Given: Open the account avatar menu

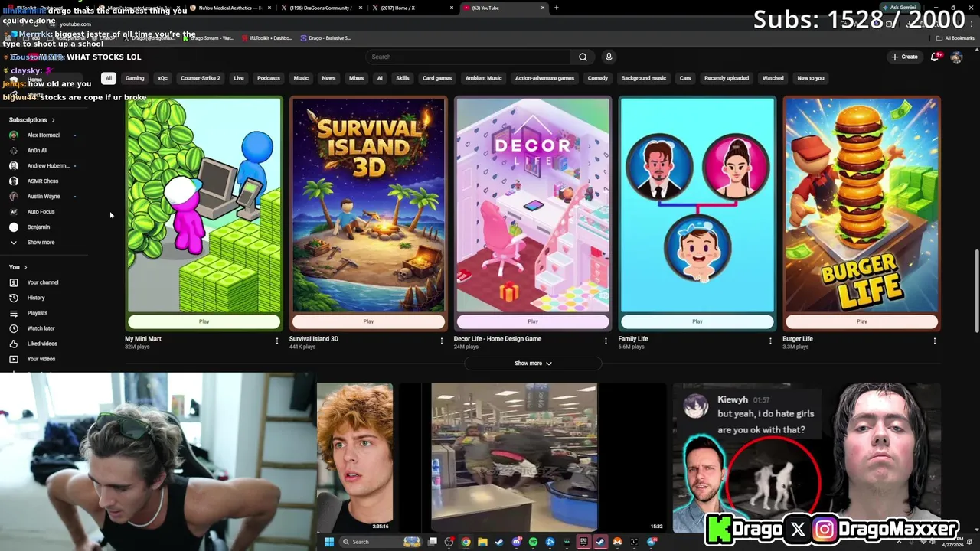Looking at the screenshot, I should click(x=956, y=57).
